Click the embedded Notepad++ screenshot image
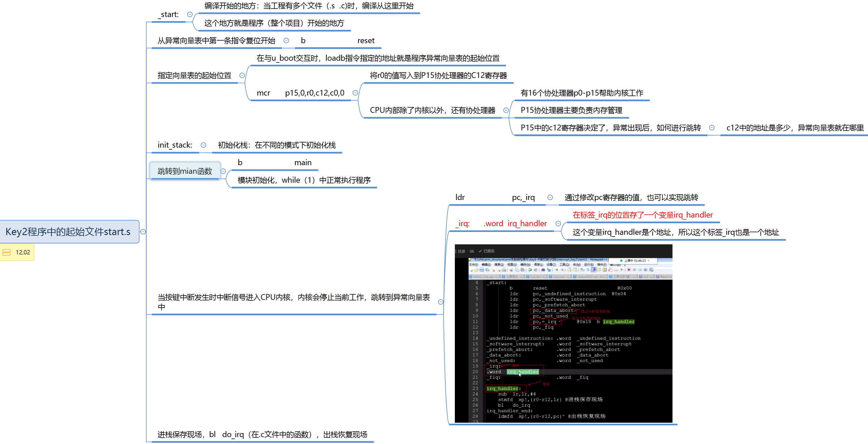The width and height of the screenshot is (868, 444). pos(564,334)
